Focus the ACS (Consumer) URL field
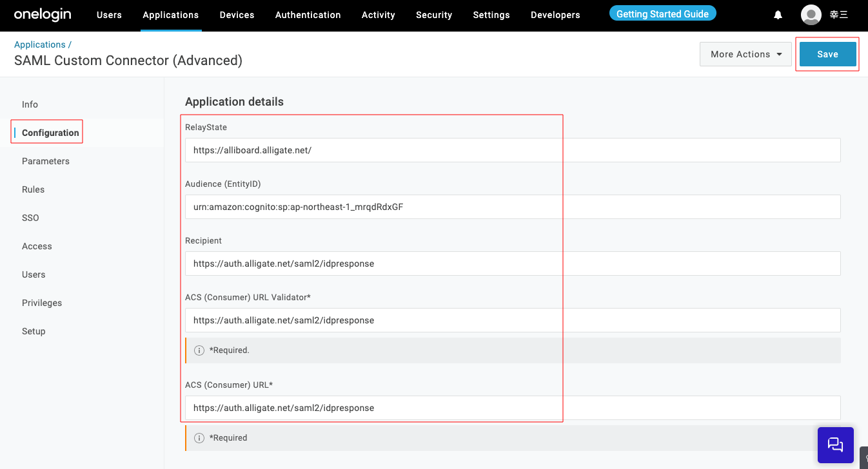The width and height of the screenshot is (868, 469). [x=513, y=408]
